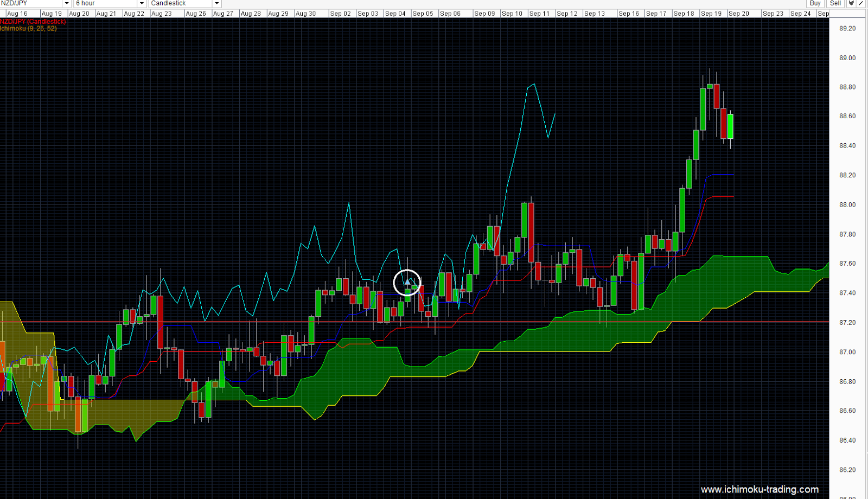868x499 pixels.
Task: Click the 88.80 price axis label
Action: (x=847, y=87)
